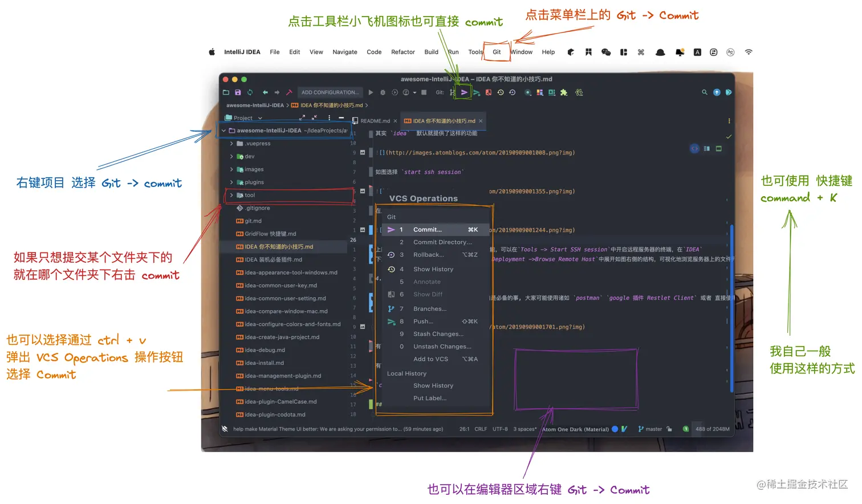
Task: Choose Put Label... under Local History
Action: click(x=437, y=399)
